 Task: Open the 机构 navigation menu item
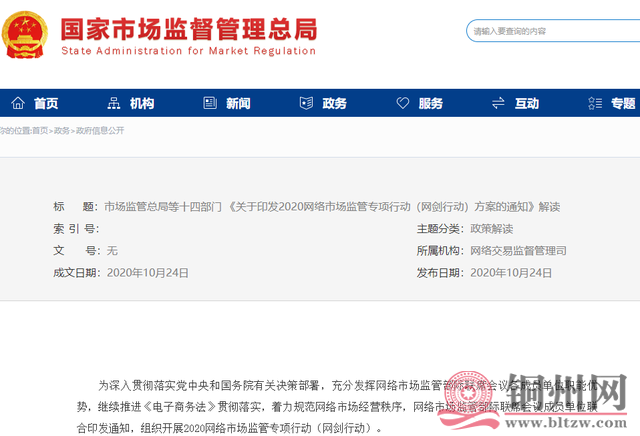pyautogui.click(x=142, y=103)
